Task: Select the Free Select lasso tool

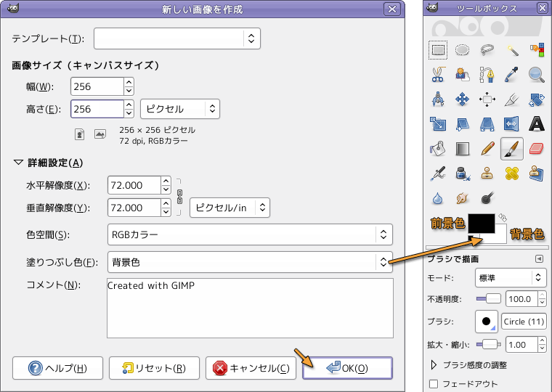Action: [x=487, y=50]
